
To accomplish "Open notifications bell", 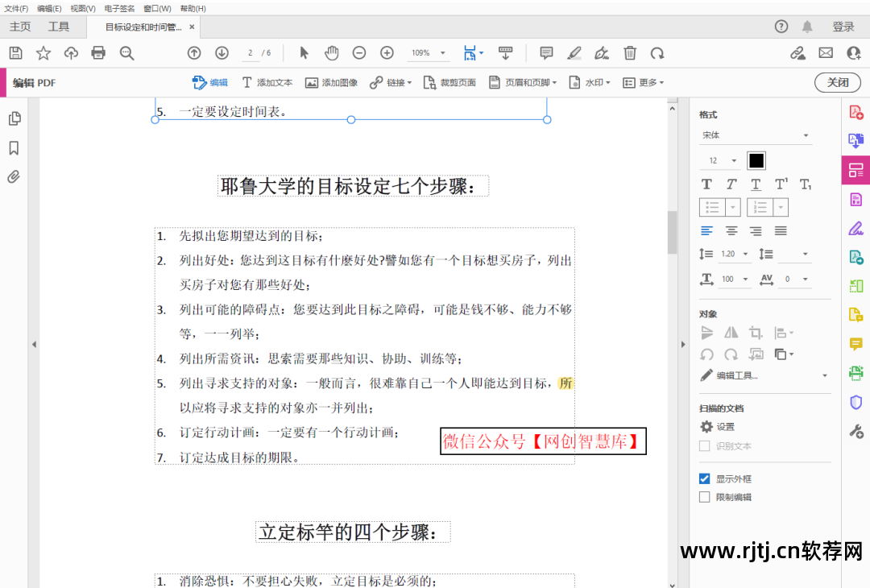I will (x=807, y=26).
